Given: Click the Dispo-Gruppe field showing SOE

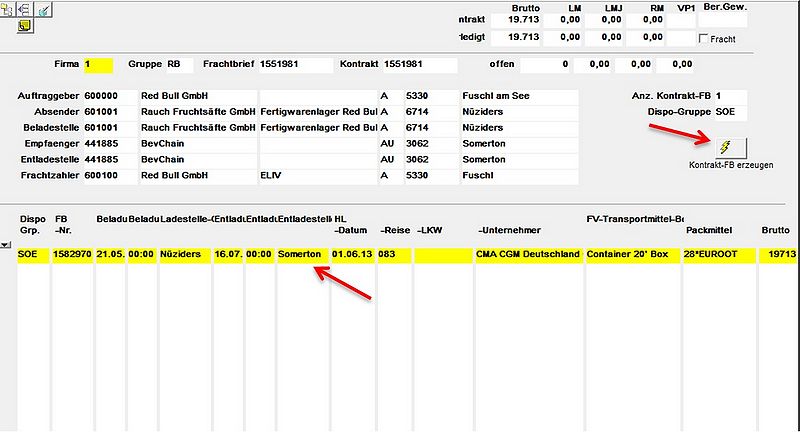Looking at the screenshot, I should pos(731,112).
